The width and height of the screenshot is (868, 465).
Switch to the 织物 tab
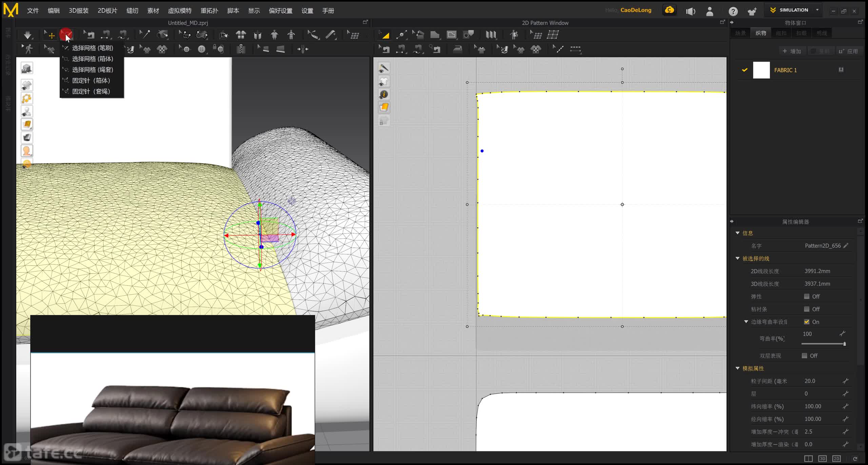click(x=761, y=33)
